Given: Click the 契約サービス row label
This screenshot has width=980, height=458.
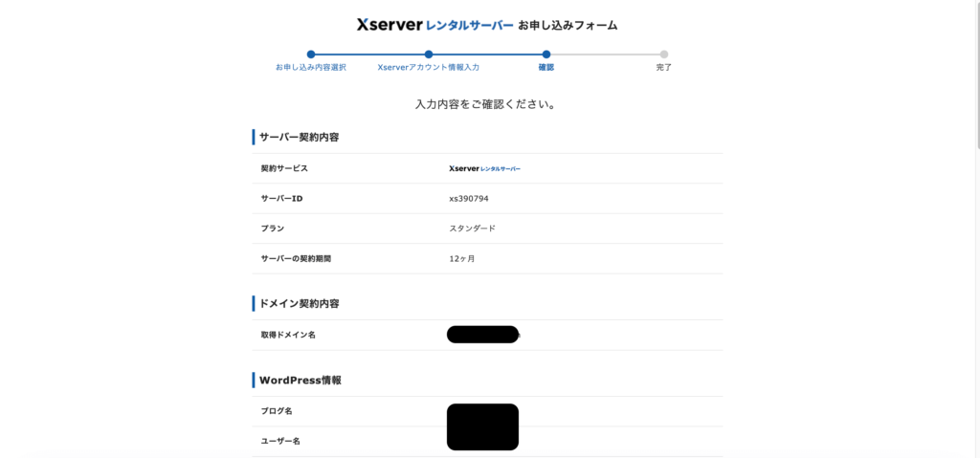Looking at the screenshot, I should 284,168.
